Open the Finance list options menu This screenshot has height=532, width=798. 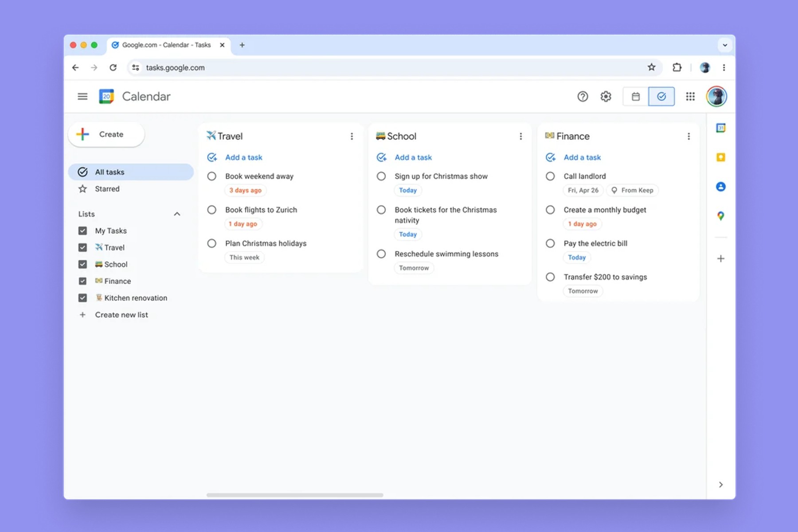point(688,136)
